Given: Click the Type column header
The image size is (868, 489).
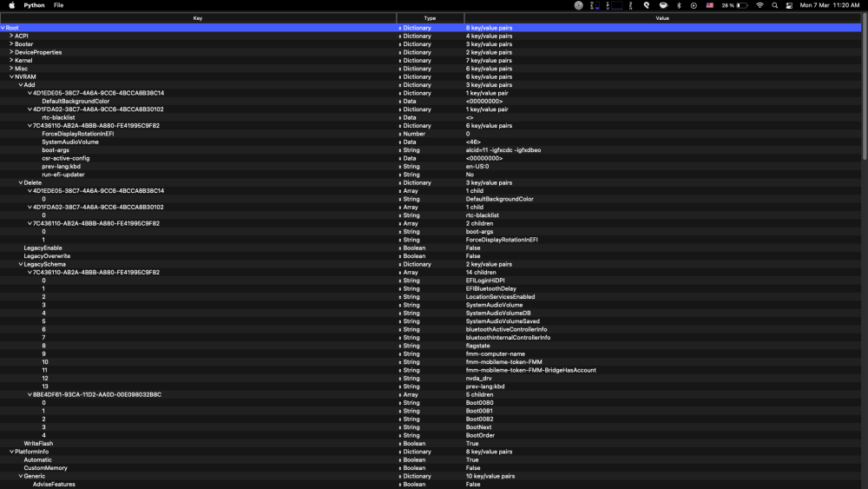Looking at the screenshot, I should click(431, 18).
